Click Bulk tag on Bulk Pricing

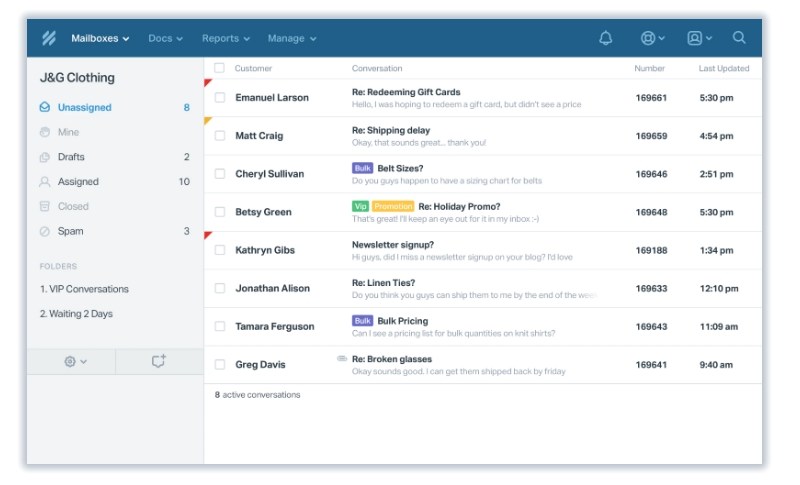(362, 321)
